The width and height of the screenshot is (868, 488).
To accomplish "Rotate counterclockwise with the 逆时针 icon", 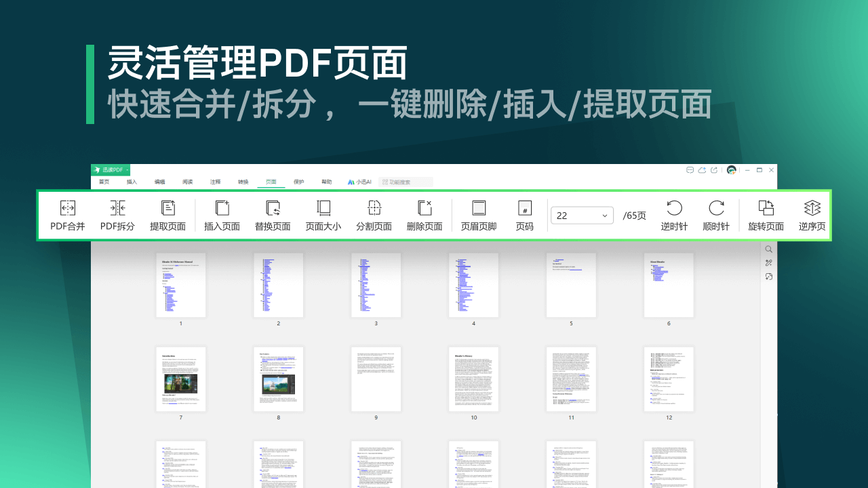I will (674, 215).
